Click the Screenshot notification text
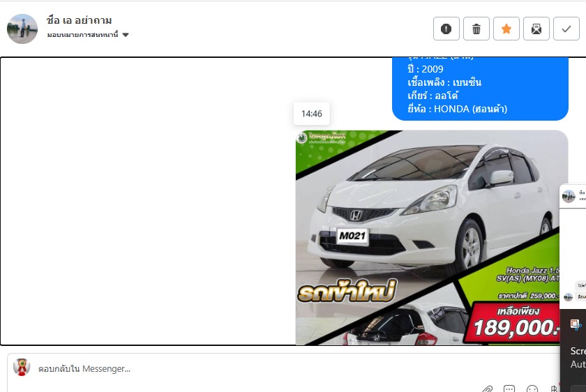586x392 pixels. pos(578,351)
